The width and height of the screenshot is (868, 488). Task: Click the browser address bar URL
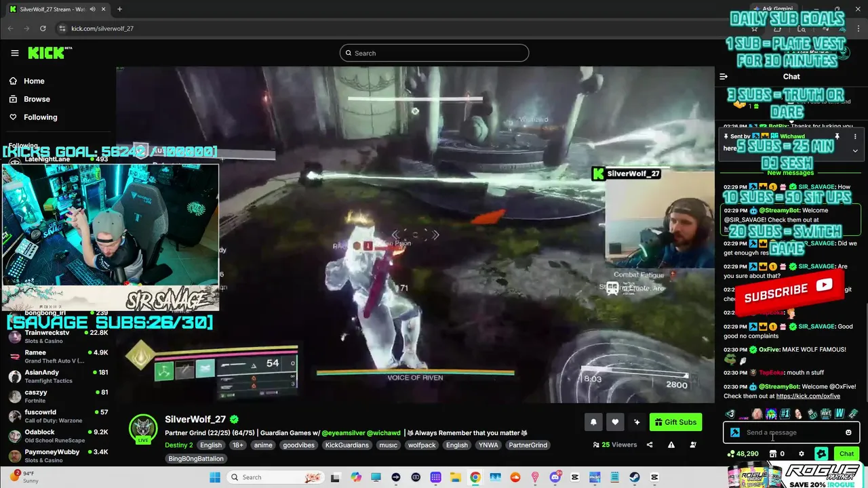click(x=102, y=28)
